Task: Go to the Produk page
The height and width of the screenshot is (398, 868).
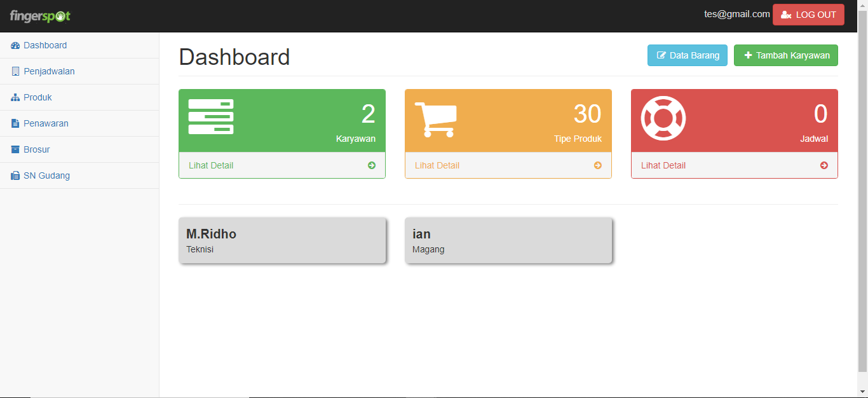Action: pos(37,98)
